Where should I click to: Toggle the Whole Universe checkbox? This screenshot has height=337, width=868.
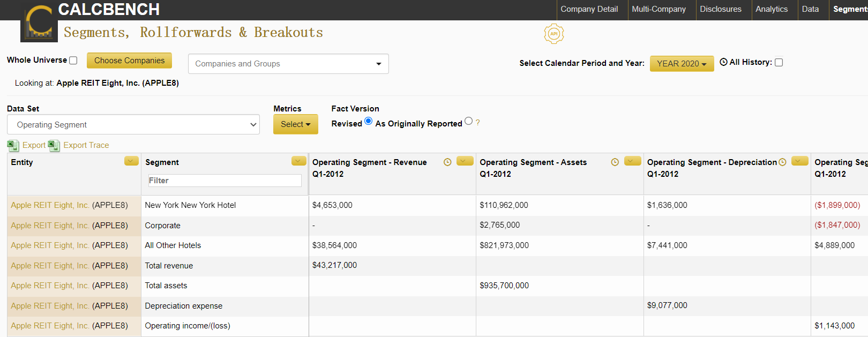(73, 61)
